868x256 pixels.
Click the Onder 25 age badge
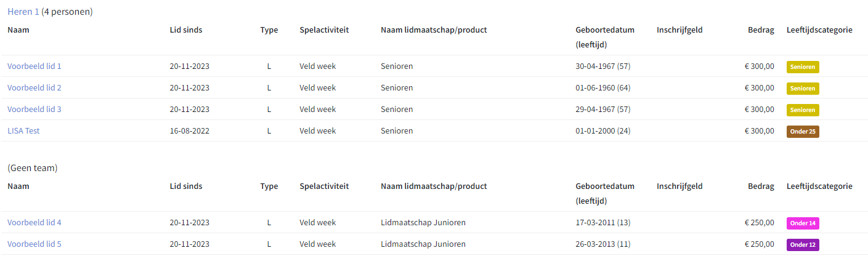click(803, 132)
